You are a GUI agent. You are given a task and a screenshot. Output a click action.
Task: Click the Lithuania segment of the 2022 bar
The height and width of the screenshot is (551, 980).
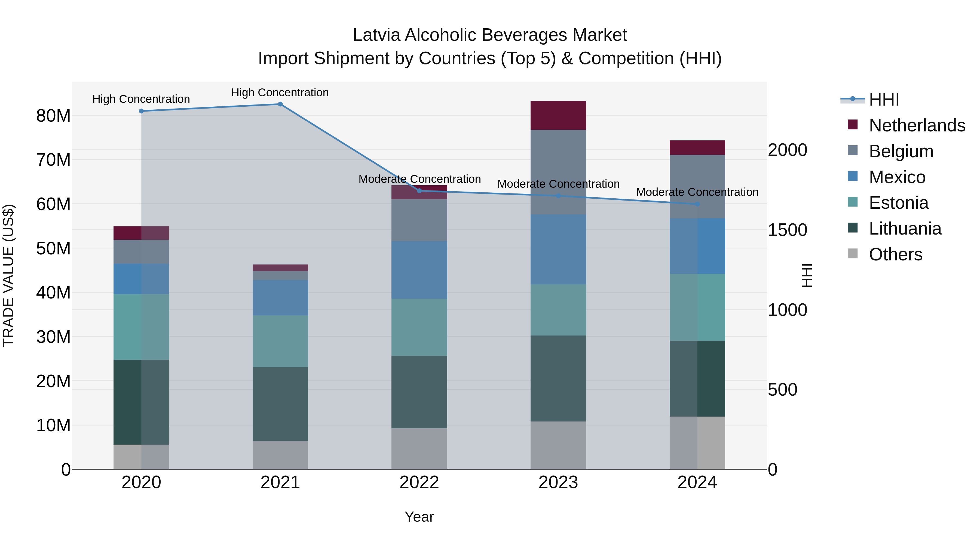click(x=419, y=392)
